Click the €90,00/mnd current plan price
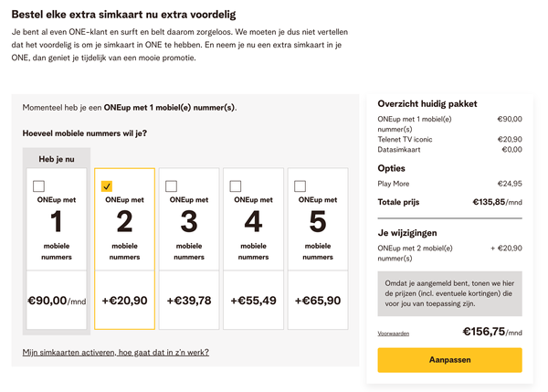This screenshot has width=548, height=392. coord(57,300)
